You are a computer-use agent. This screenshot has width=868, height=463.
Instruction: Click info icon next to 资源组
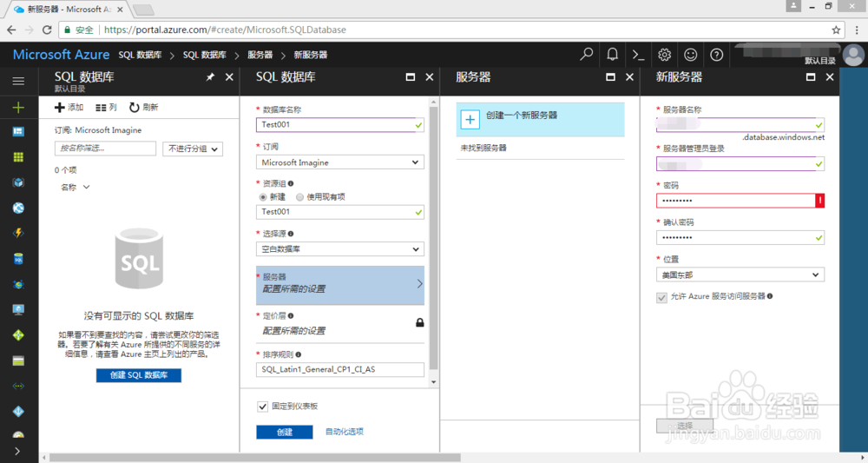tap(291, 183)
